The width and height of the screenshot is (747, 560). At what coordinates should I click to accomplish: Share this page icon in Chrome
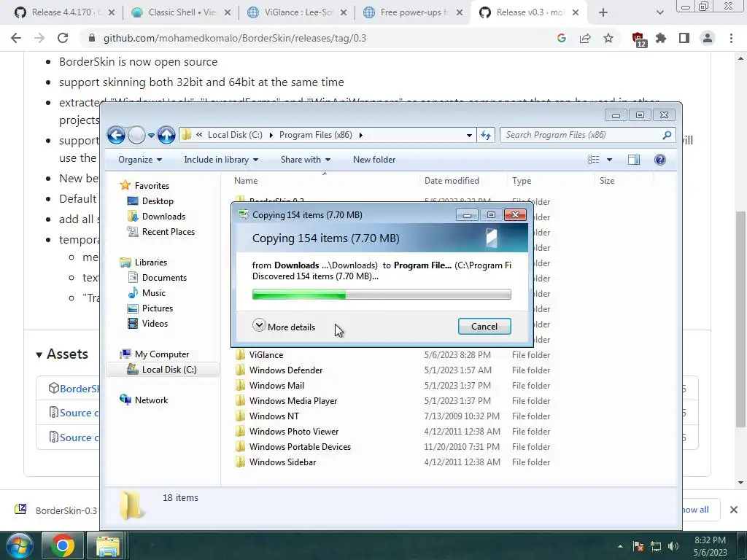[x=585, y=38]
